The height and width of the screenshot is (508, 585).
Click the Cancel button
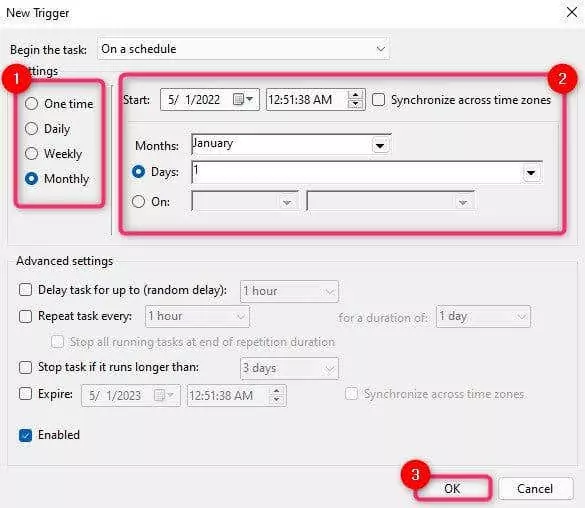coord(535,489)
